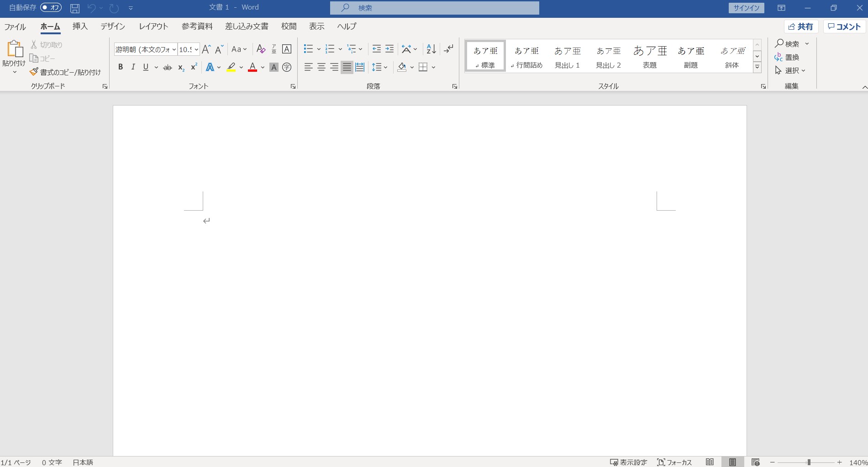Image resolution: width=868 pixels, height=467 pixels.
Task: Open the font size dropdown
Action: 196,49
